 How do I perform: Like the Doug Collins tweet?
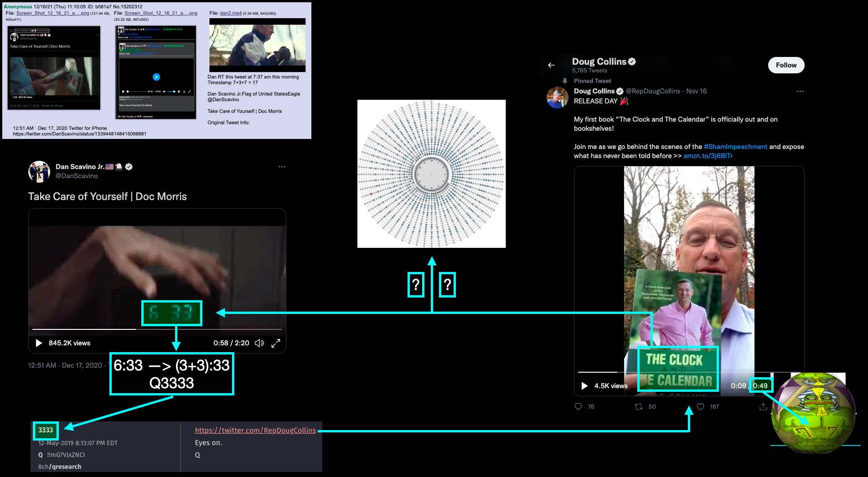point(700,406)
